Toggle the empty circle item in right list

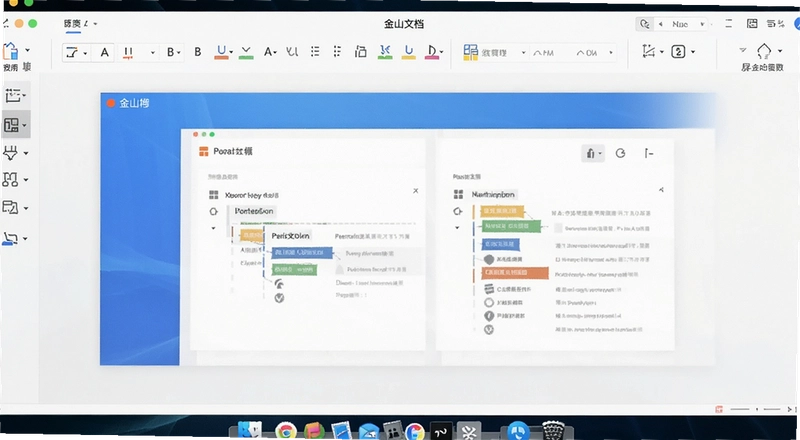489,303
